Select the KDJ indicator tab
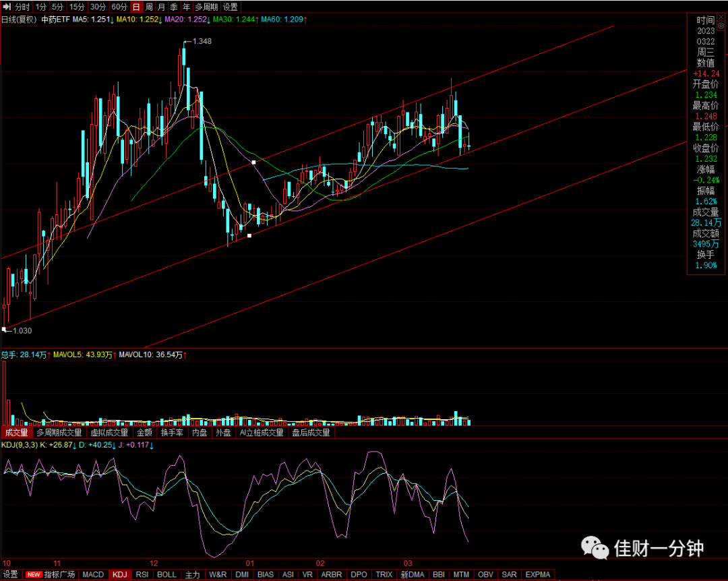Image resolution: width=728 pixels, height=581 pixels. 120,574
